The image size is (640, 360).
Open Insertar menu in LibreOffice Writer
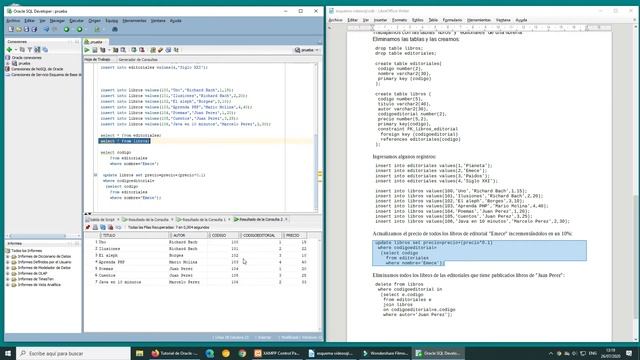[x=380, y=20]
